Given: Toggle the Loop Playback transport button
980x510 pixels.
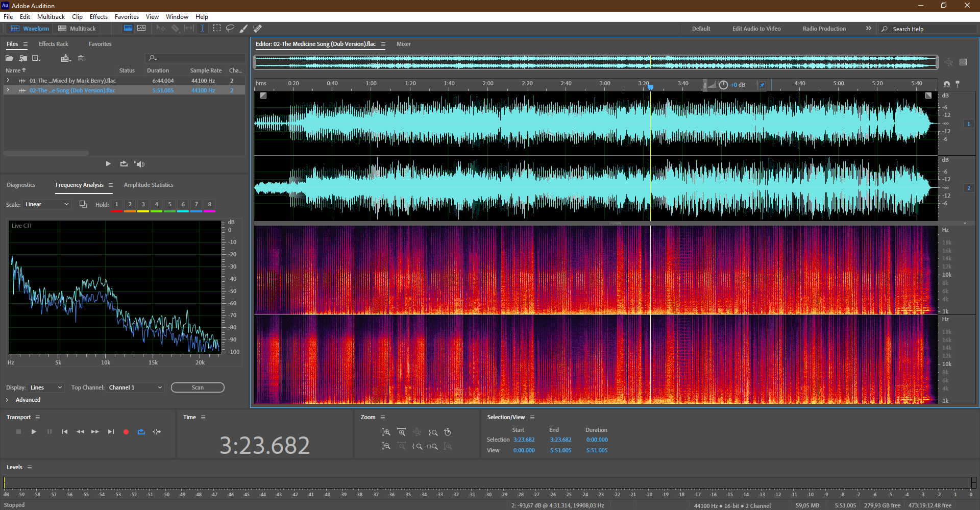Looking at the screenshot, I should click(141, 432).
